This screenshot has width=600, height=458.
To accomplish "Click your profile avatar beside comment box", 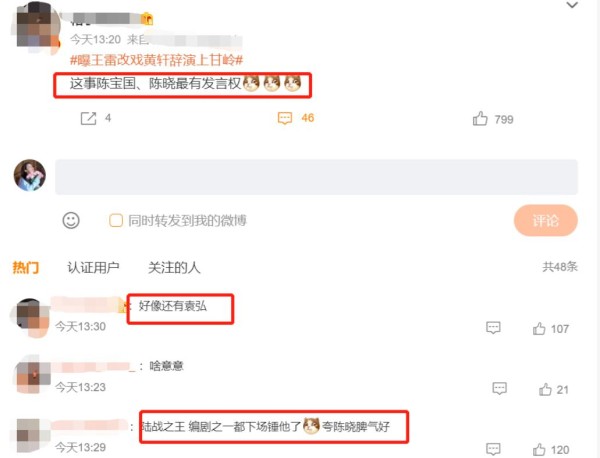I will 30,175.
